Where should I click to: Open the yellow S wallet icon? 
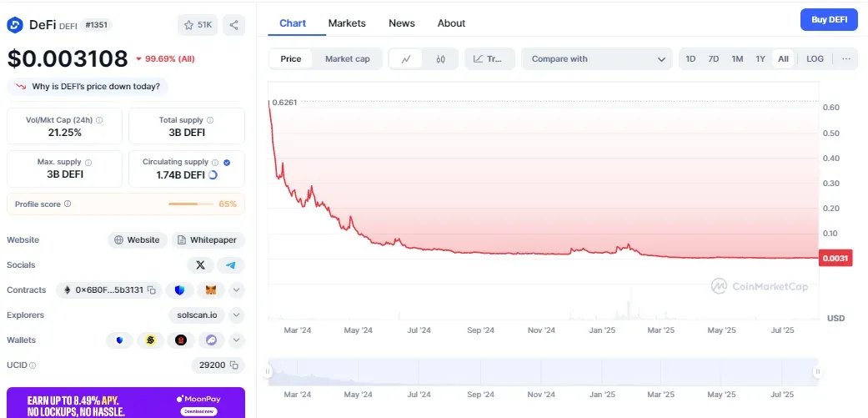click(x=150, y=340)
